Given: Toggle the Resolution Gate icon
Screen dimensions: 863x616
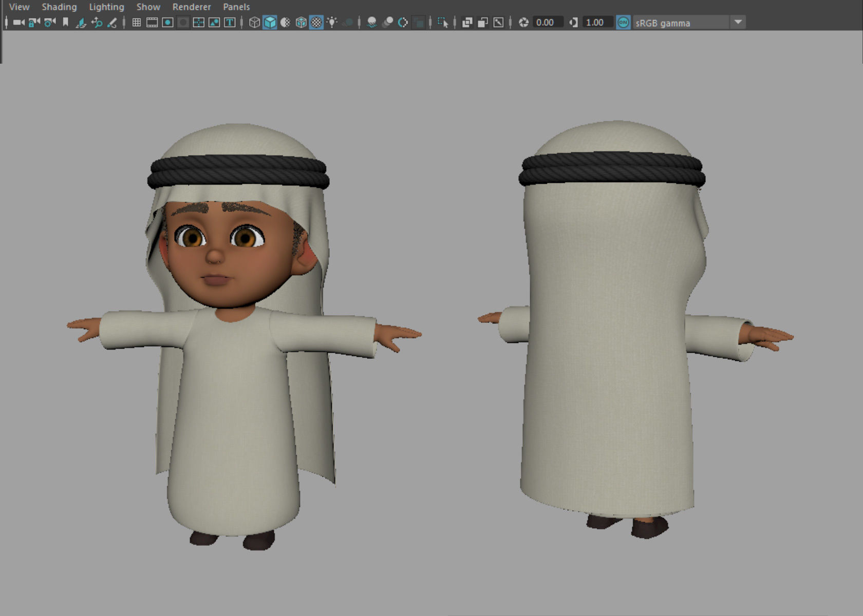Looking at the screenshot, I should pos(167,22).
